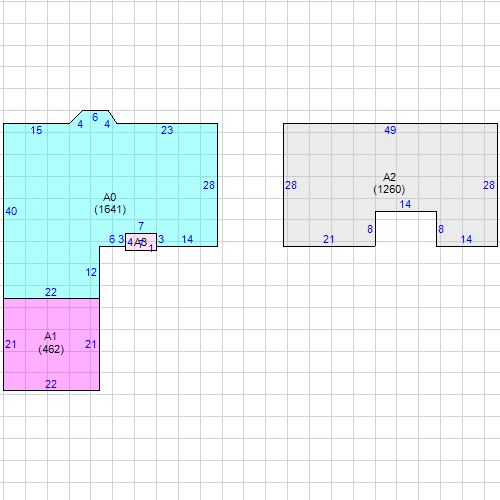Click the 49 dimension on A2 top edge
500x500 pixels.
click(x=390, y=130)
